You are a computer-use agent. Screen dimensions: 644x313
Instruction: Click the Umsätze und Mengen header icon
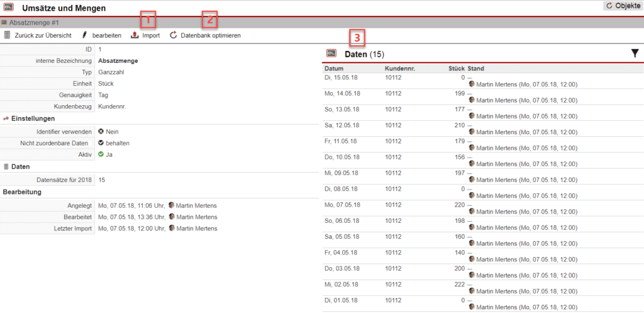coord(9,8)
